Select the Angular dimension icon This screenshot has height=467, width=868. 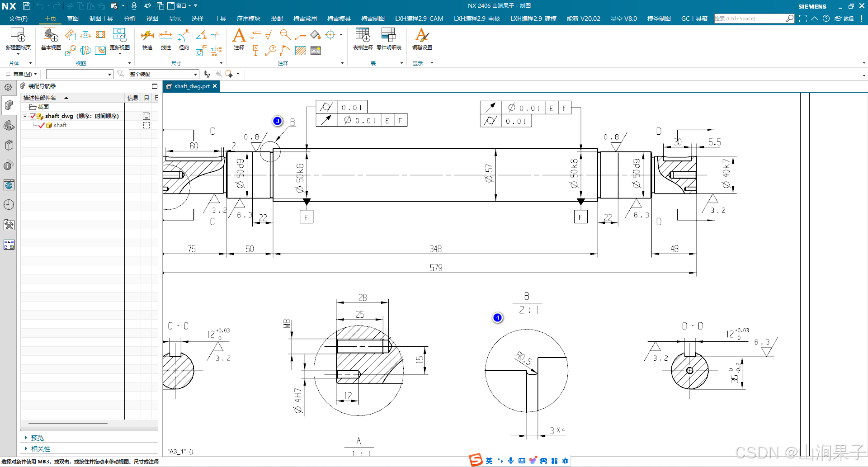tap(202, 35)
